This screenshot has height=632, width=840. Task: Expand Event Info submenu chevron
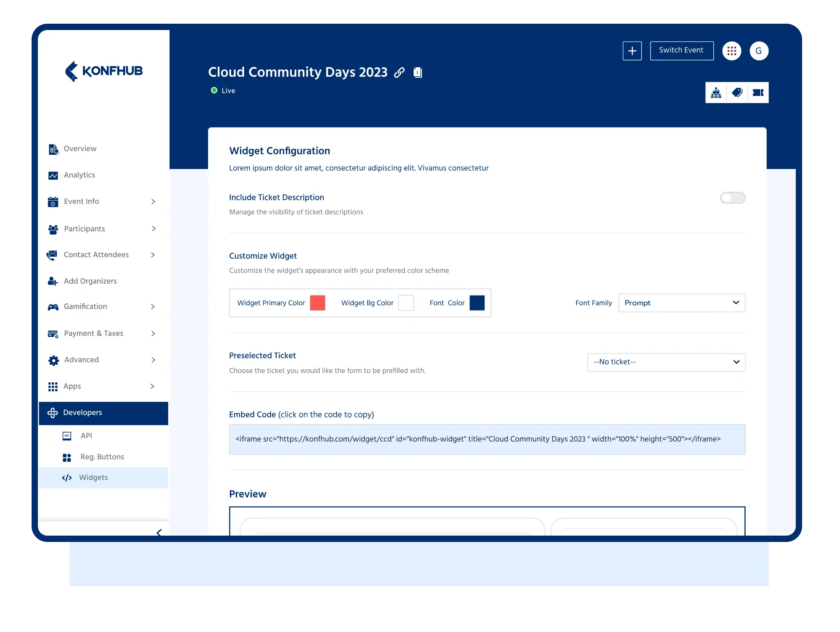(x=153, y=201)
